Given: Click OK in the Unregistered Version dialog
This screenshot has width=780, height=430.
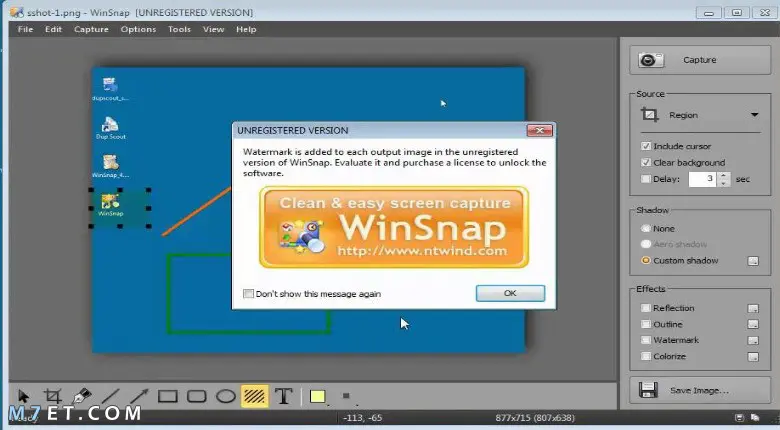Looking at the screenshot, I should pyautogui.click(x=510, y=293).
